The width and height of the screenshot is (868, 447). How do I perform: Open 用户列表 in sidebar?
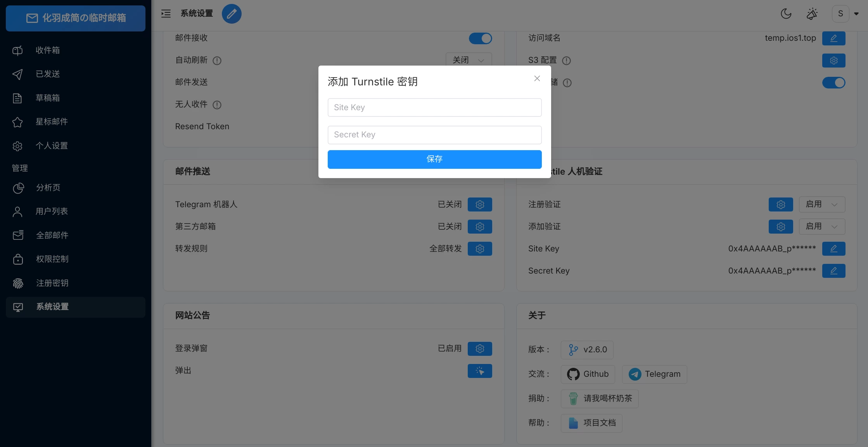52,211
